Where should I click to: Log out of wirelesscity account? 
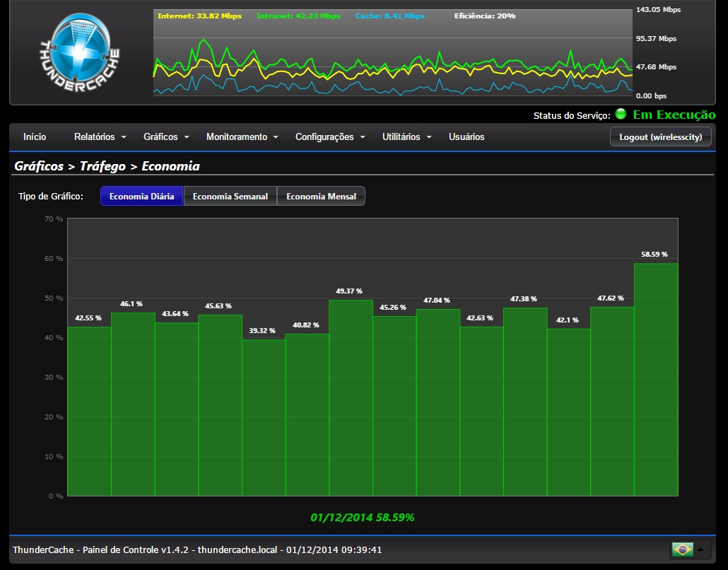tap(660, 137)
